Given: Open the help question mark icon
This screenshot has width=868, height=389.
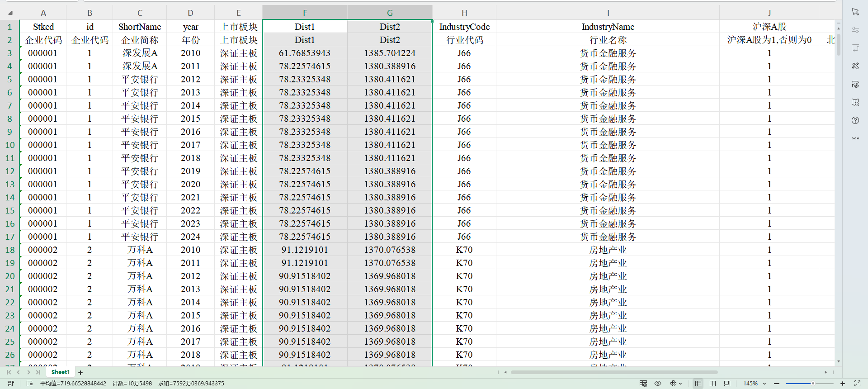Looking at the screenshot, I should (x=855, y=120).
